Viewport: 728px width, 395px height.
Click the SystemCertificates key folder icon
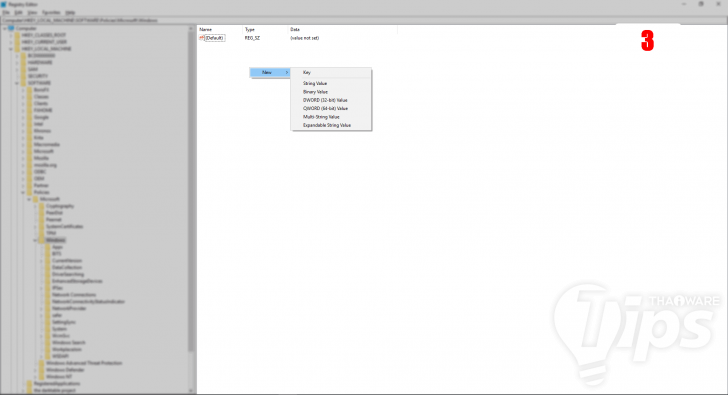coord(41,227)
